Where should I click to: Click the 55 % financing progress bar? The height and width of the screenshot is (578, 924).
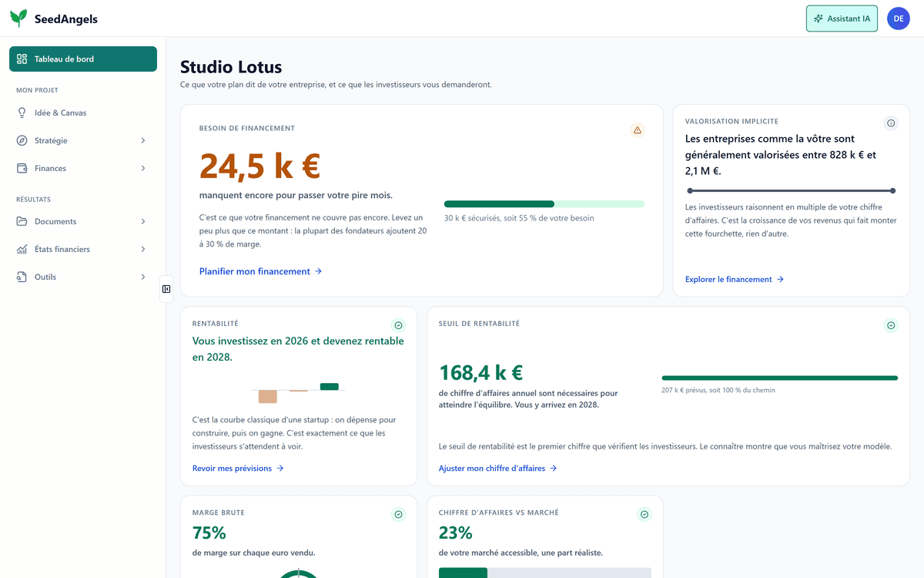544,204
